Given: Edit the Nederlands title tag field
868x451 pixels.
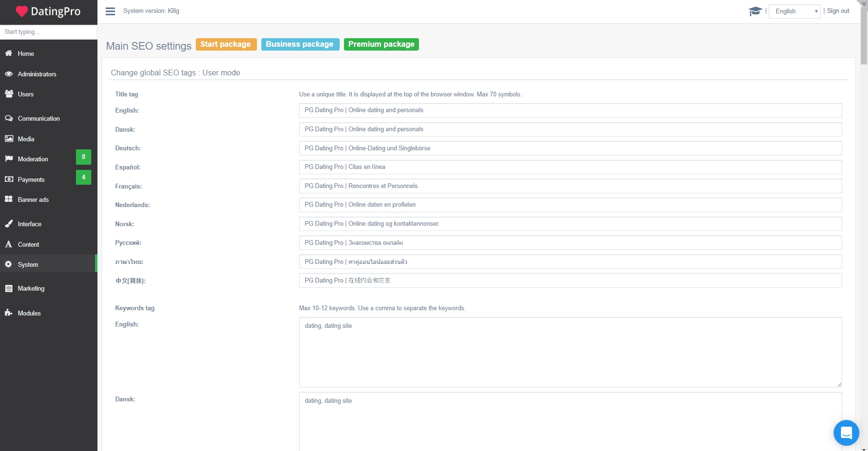Looking at the screenshot, I should [570, 205].
